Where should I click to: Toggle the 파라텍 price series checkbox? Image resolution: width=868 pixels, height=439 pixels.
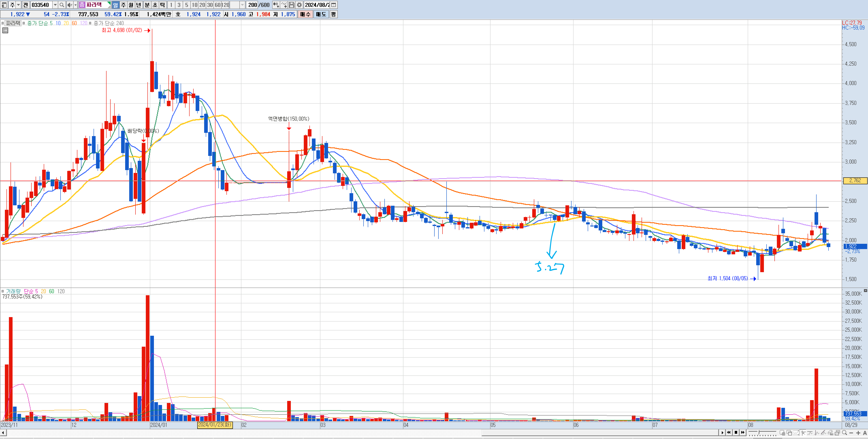point(3,23)
